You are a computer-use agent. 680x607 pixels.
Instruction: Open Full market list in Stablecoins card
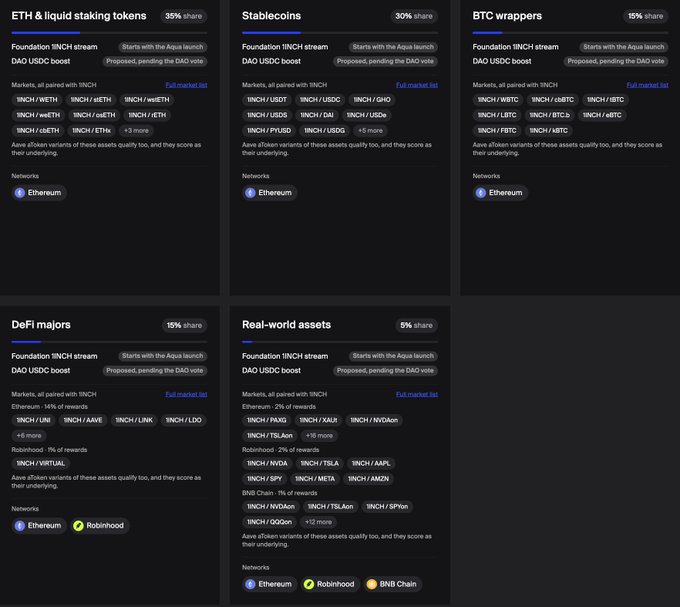tap(417, 85)
